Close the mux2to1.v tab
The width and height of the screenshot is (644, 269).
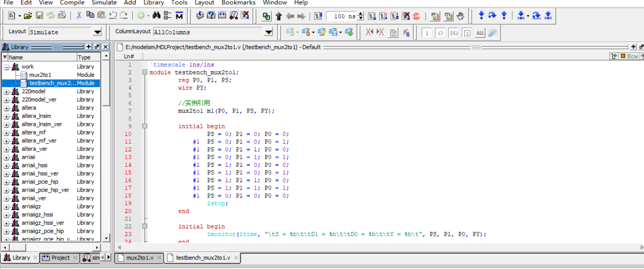(x=159, y=258)
